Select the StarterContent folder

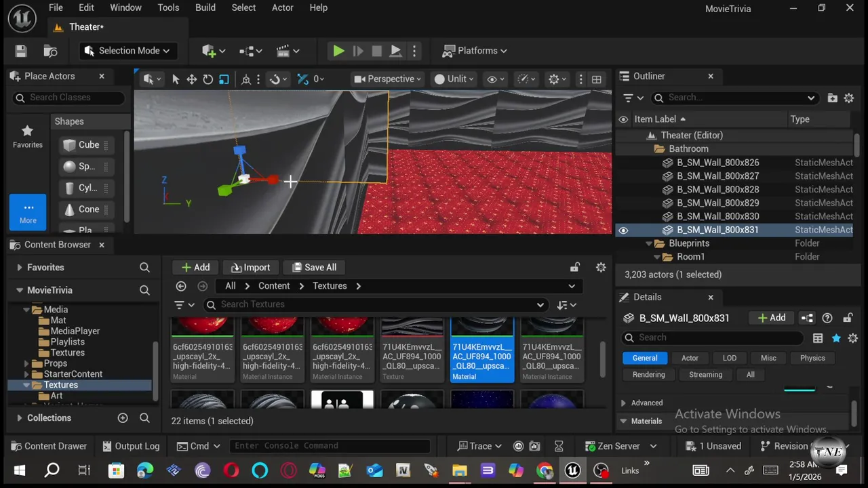[73, 374]
